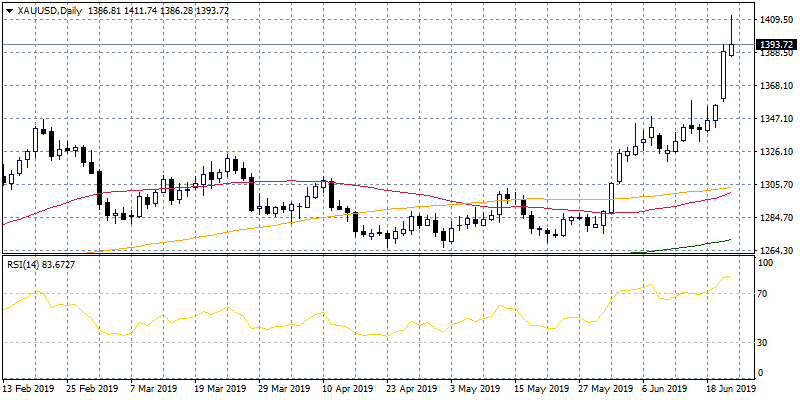Image resolution: width=800 pixels, height=400 pixels.
Task: Click the 1368.10 price axis label
Action: click(x=776, y=86)
